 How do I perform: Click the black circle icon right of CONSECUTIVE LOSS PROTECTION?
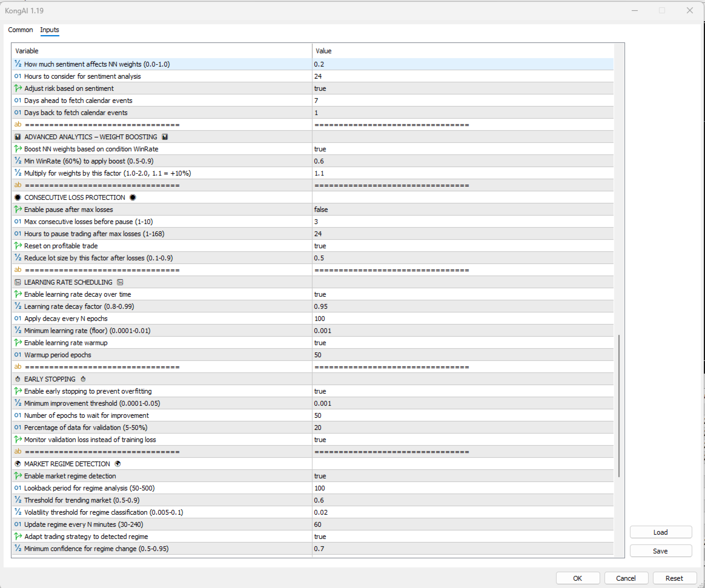click(133, 197)
